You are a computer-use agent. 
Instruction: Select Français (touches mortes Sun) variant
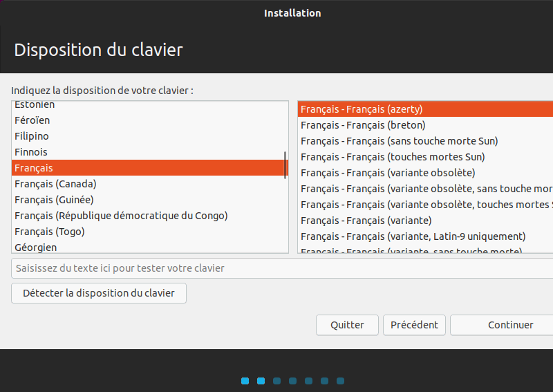393,157
